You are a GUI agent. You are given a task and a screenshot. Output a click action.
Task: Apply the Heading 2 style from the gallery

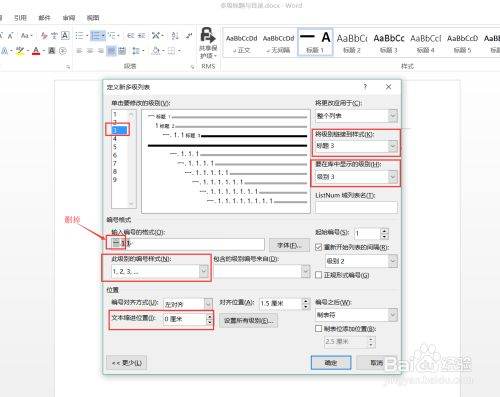pos(352,43)
